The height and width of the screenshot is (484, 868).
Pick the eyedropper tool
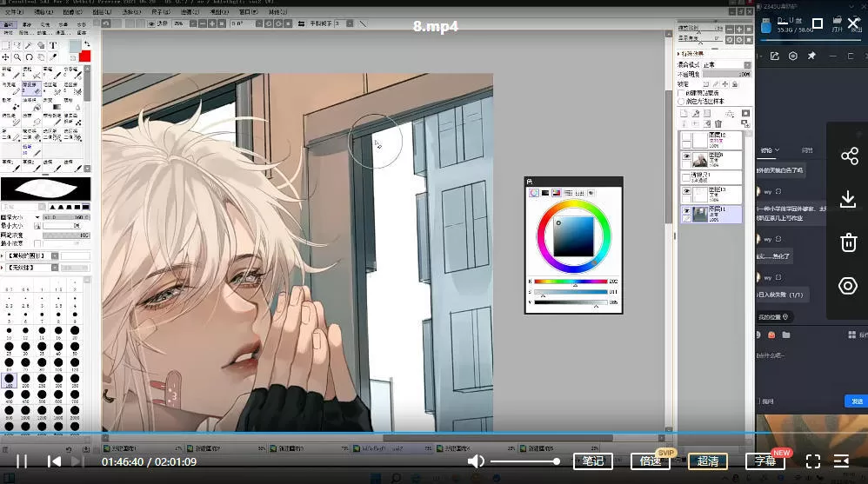tap(53, 57)
